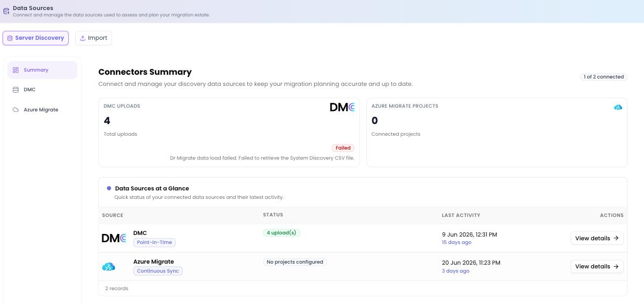644x305 pixels.
Task: Click the Connectors Summary heading
Action: [145, 72]
